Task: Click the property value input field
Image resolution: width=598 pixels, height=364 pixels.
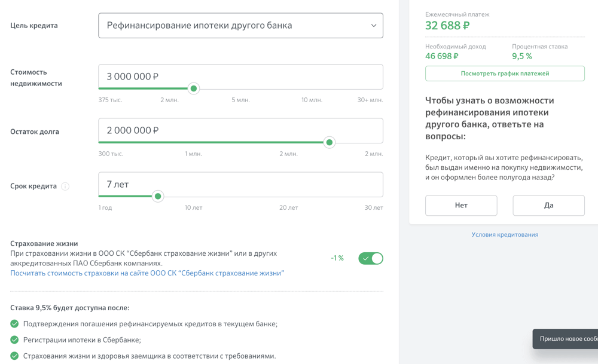Action: click(x=240, y=77)
